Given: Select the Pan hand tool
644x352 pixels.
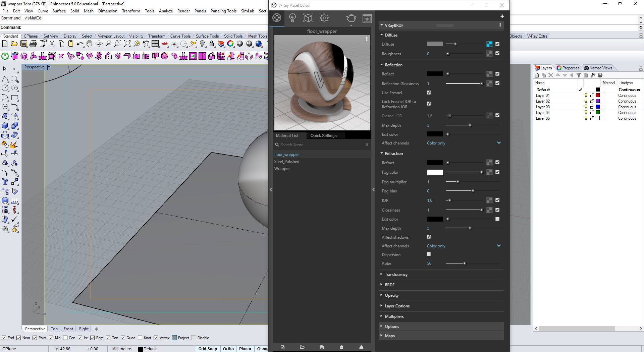Looking at the screenshot, I should point(89,44).
